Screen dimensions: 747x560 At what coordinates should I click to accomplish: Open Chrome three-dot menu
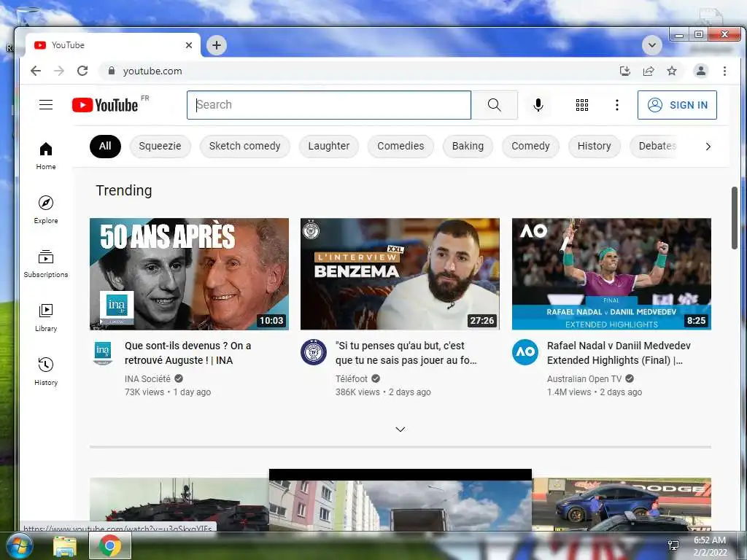tap(724, 71)
